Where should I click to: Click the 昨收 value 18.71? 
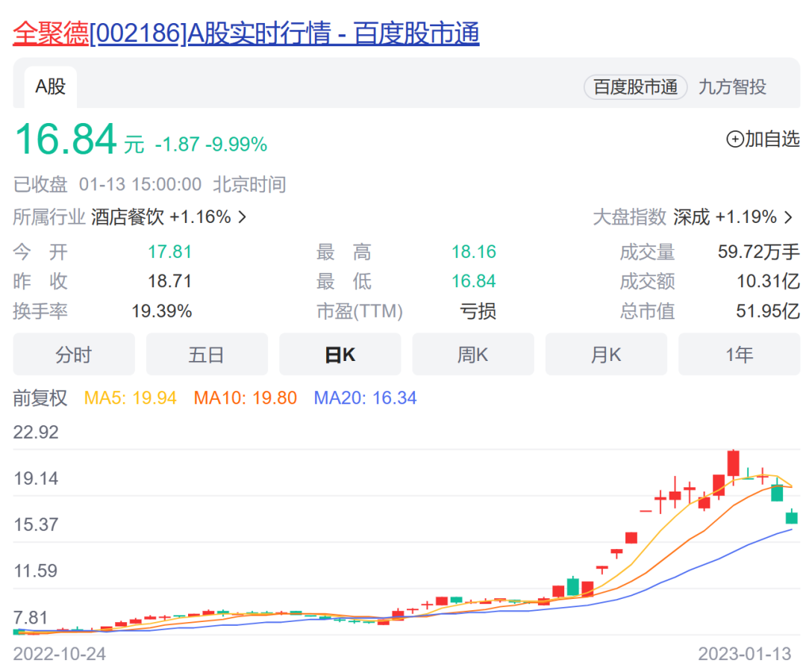tap(169, 281)
